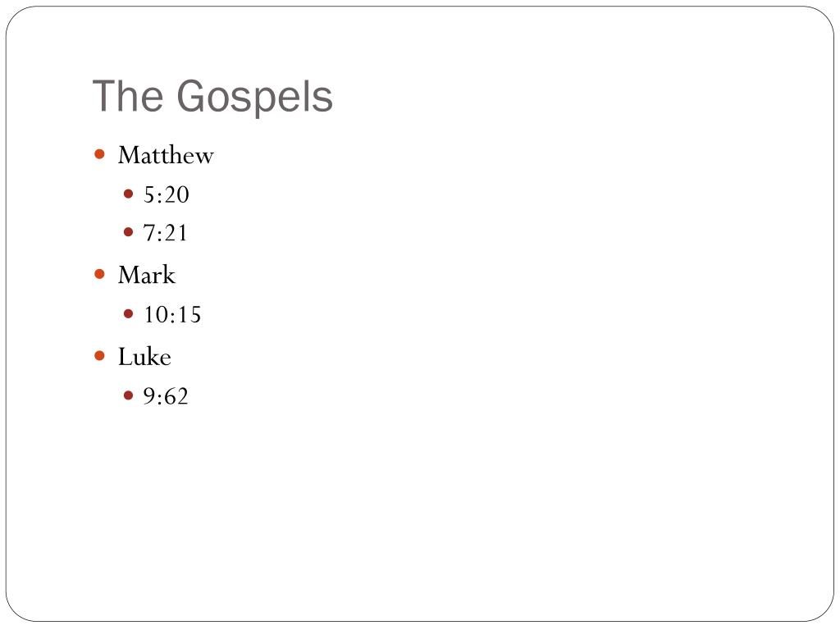Click the dark red bullet beside 10:15

click(128, 314)
